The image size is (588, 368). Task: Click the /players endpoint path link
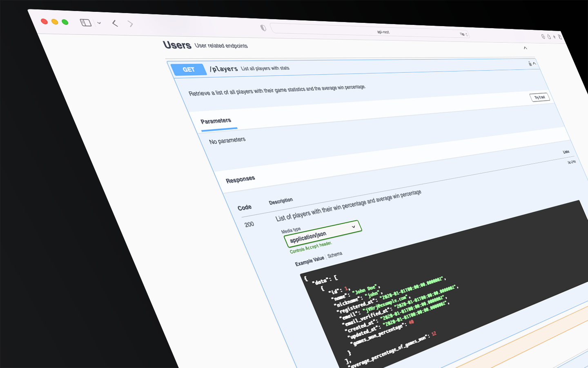[224, 69]
